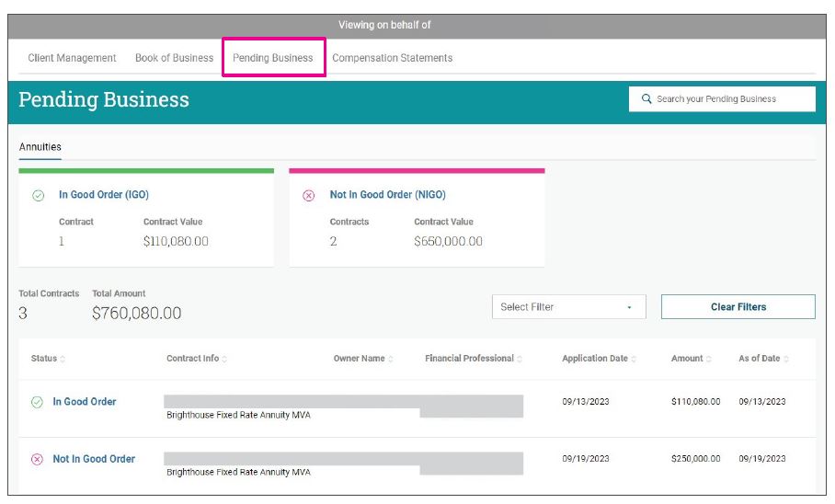
Task: Open the Client Management tab
Action: coord(72,58)
